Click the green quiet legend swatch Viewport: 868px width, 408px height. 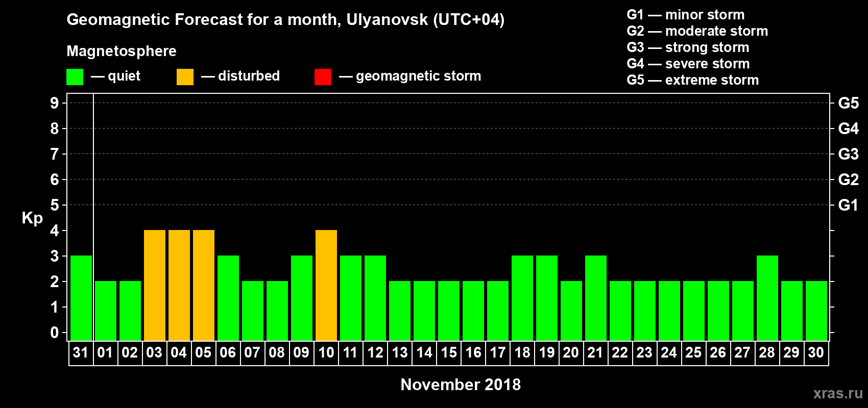point(75,77)
